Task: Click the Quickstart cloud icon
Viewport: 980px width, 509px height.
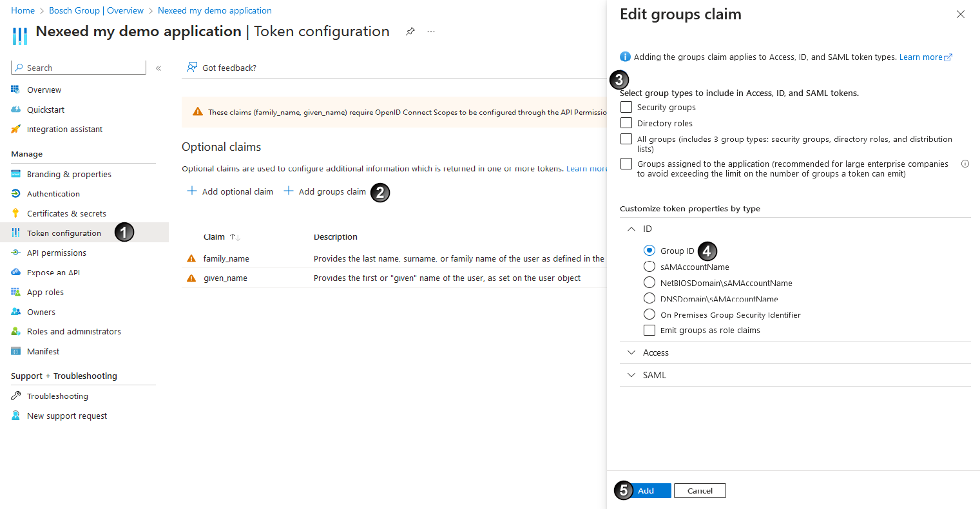Action: 15,110
